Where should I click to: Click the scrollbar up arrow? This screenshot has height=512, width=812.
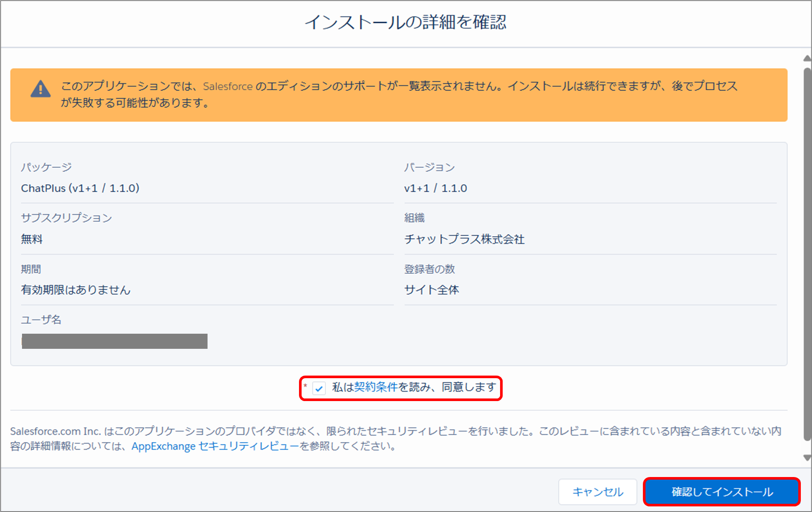click(x=807, y=58)
